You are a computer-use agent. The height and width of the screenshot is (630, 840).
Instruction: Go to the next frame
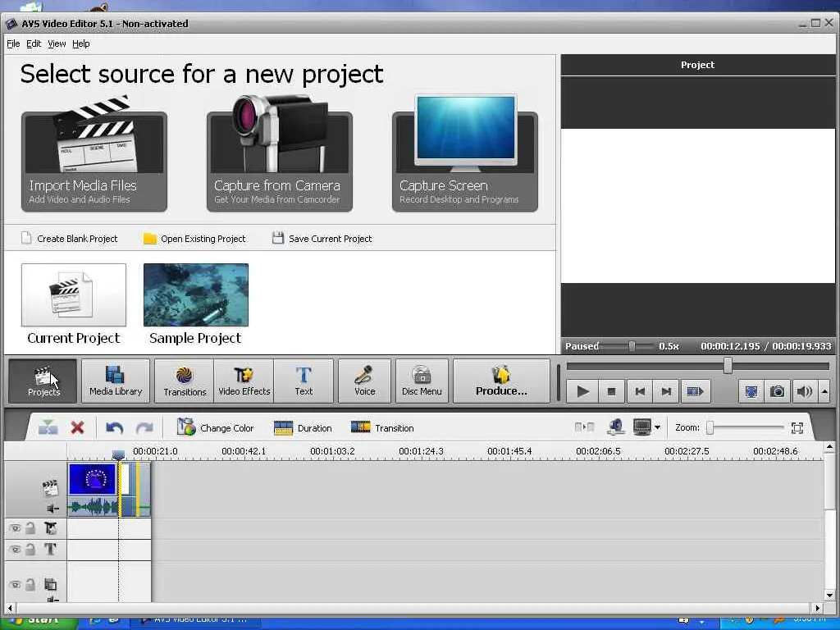pyautogui.click(x=666, y=391)
